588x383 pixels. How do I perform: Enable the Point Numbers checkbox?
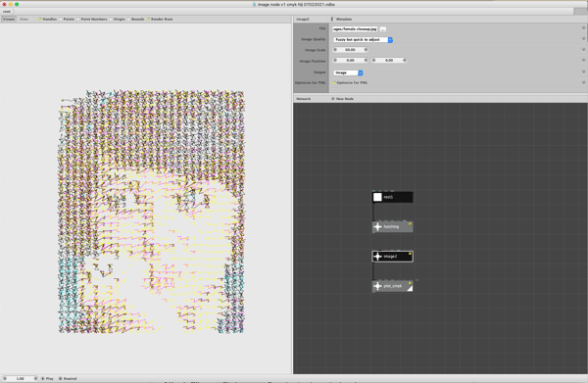[78, 20]
